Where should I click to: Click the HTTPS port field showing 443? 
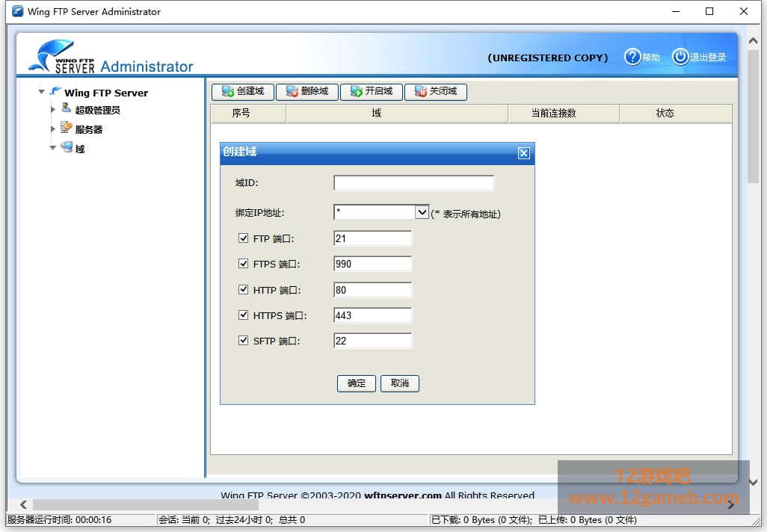coord(372,315)
